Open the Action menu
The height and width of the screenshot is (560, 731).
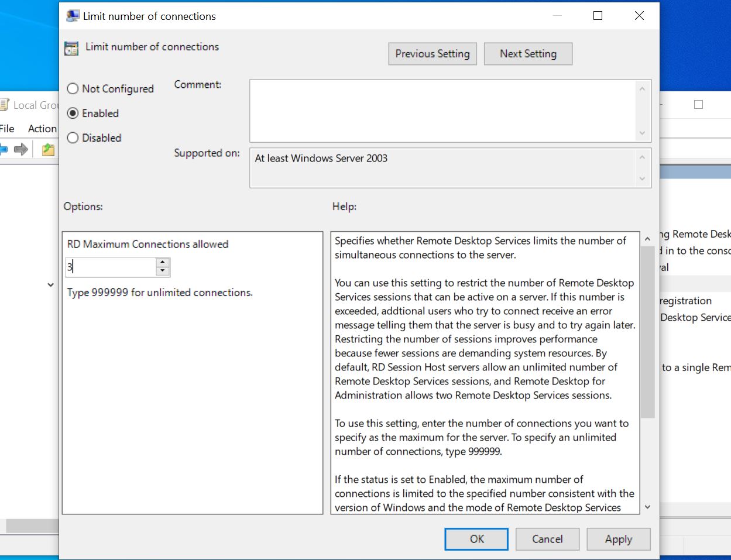[42, 128]
